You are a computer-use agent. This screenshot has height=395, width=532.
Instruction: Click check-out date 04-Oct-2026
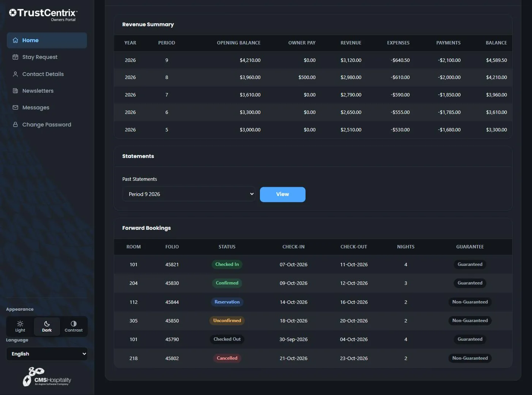(x=353, y=340)
